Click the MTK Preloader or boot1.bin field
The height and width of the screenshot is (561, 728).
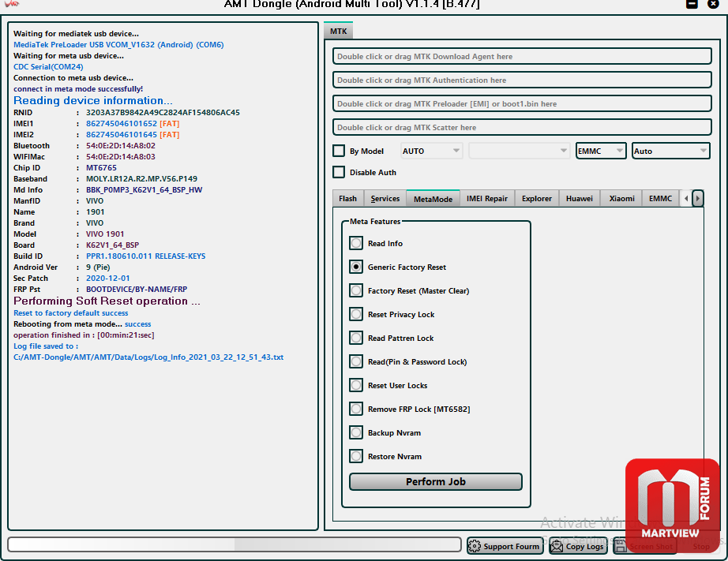point(522,103)
